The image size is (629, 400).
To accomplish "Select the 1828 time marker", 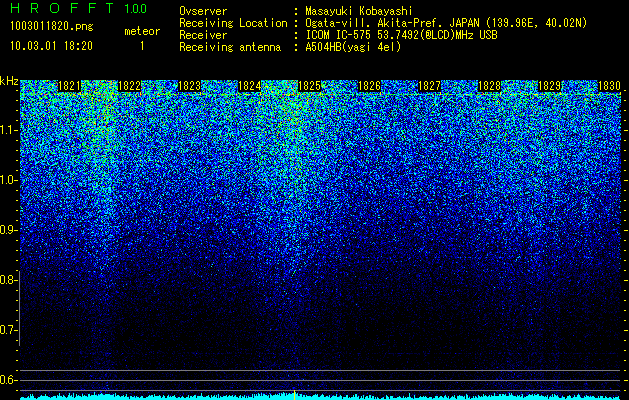I will coord(489,86).
